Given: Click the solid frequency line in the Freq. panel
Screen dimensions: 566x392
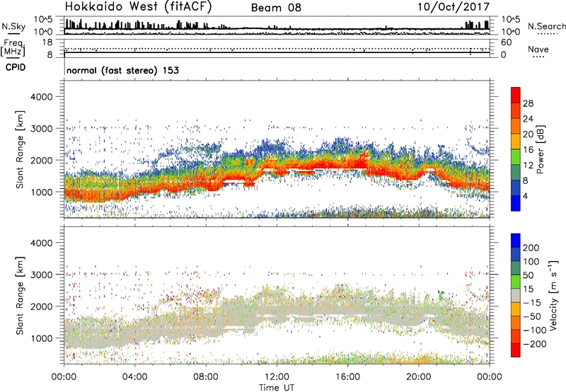Looking at the screenshot, I should tap(277, 52).
